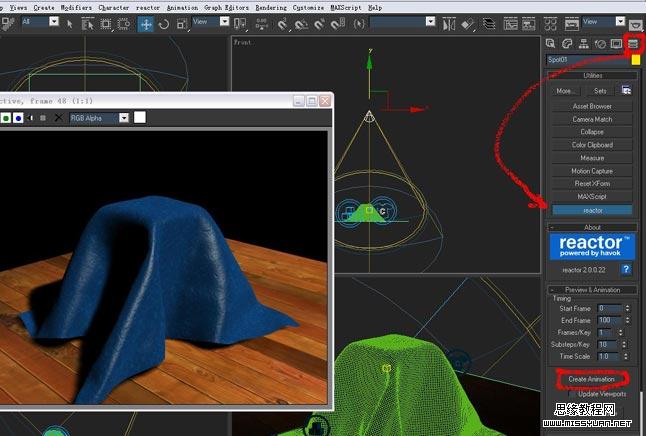646x436 pixels.
Task: Switch to the Display command panel
Action: (x=617, y=43)
